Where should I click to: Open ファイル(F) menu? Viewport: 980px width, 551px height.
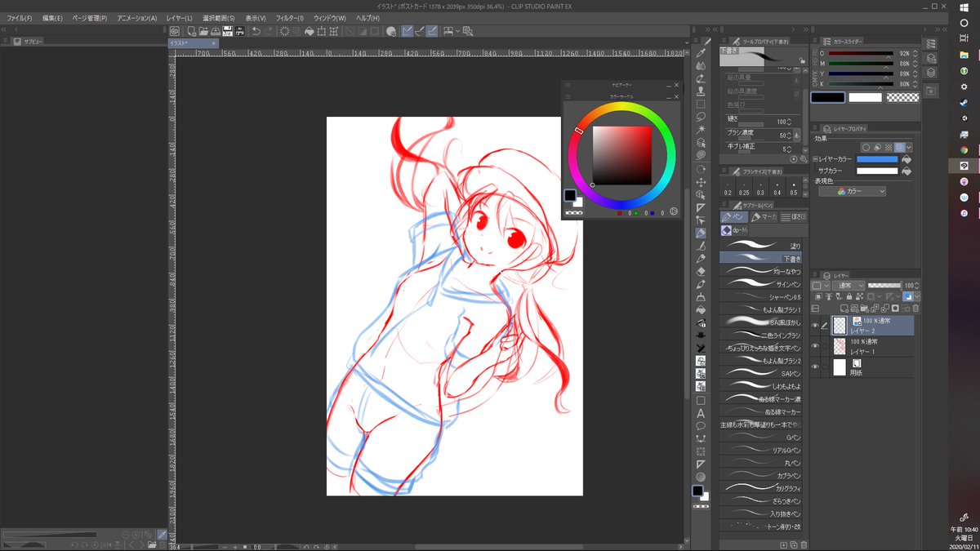coord(20,18)
